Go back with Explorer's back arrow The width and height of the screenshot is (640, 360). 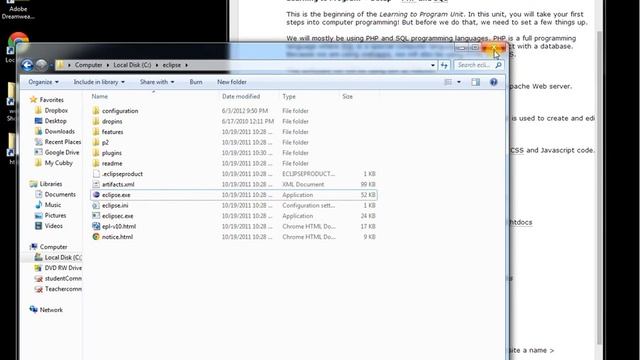click(x=27, y=65)
